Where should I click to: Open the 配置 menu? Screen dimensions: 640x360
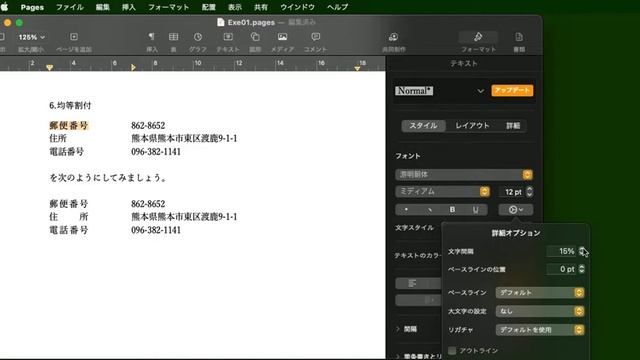point(209,7)
